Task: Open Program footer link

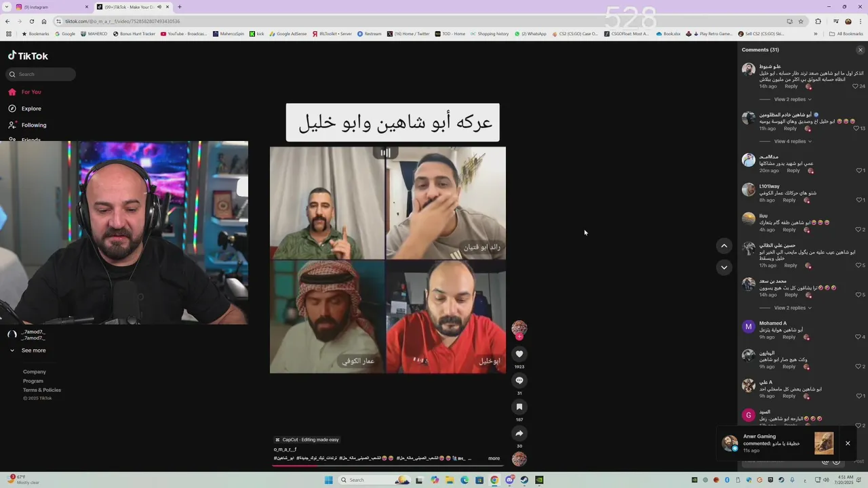Action: point(33,381)
